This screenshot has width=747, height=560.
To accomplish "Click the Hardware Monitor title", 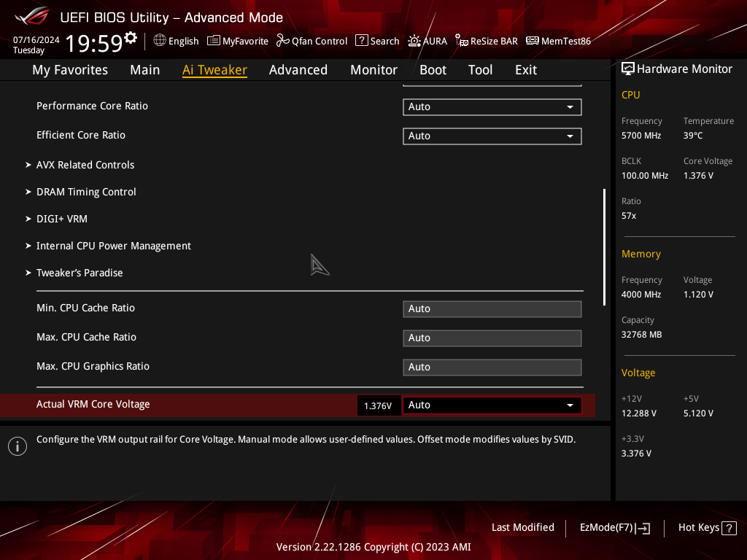I will click(x=684, y=69).
